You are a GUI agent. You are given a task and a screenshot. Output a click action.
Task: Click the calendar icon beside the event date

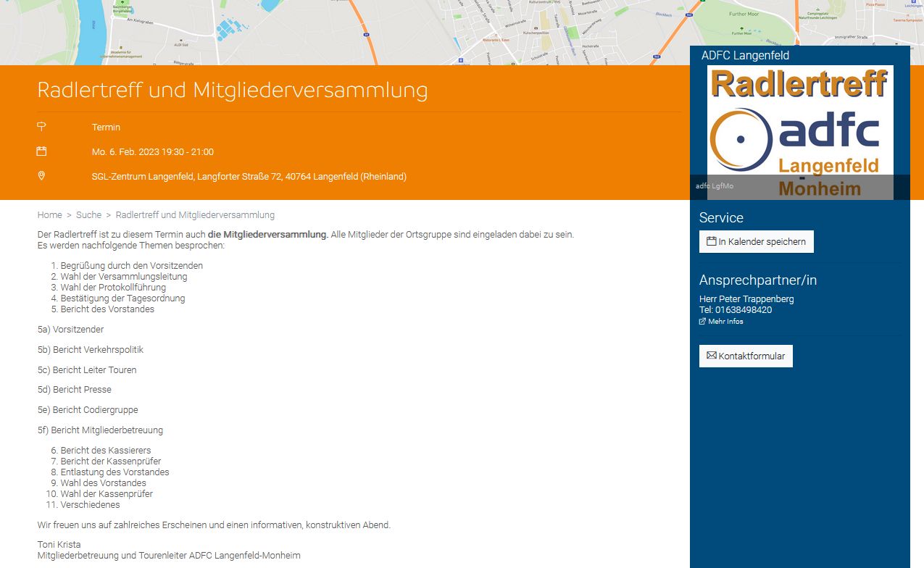coord(41,151)
